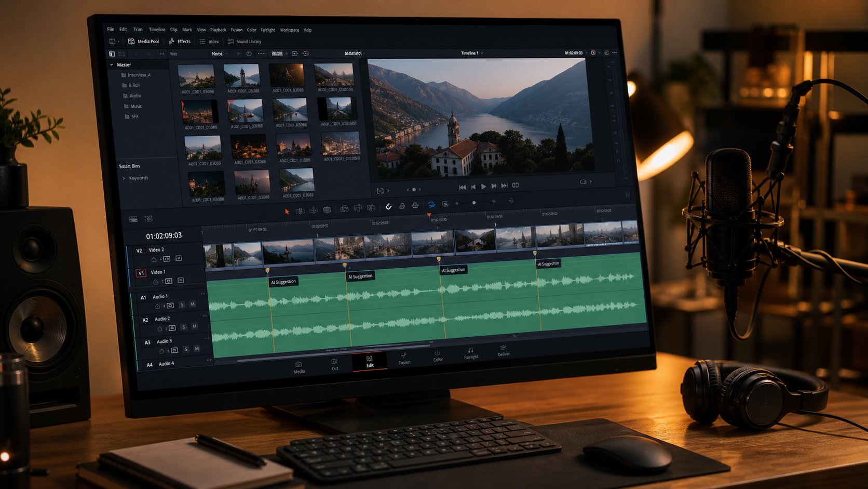Switch to the Fusion page
This screenshot has height=489, width=868.
pos(404,359)
